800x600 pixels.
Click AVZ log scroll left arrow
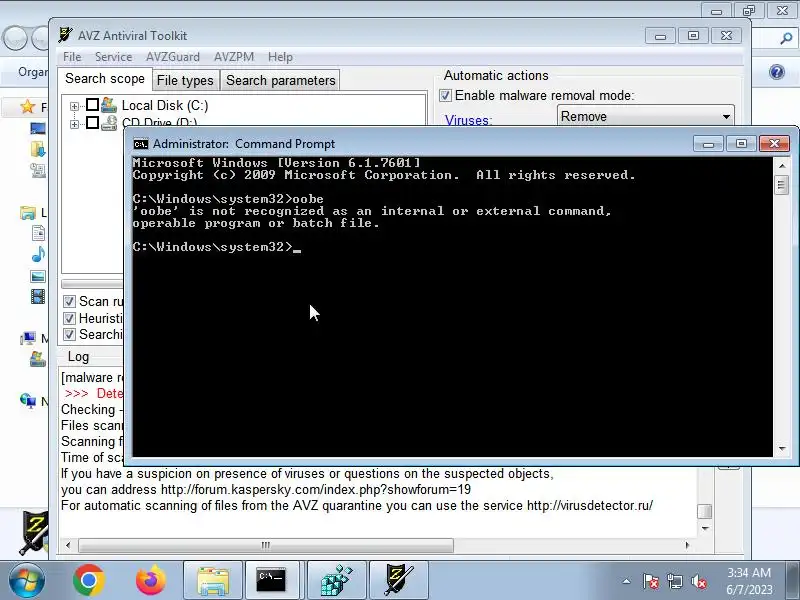[68, 545]
